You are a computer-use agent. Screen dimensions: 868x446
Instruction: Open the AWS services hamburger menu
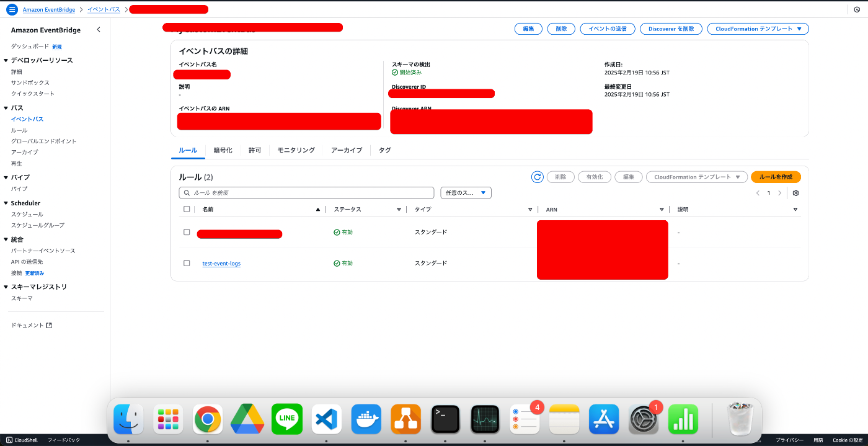[12, 9]
